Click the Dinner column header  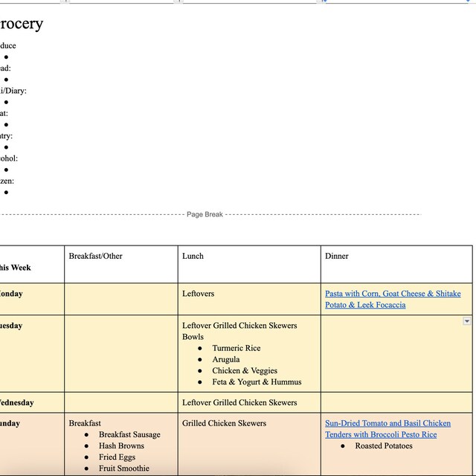point(337,256)
